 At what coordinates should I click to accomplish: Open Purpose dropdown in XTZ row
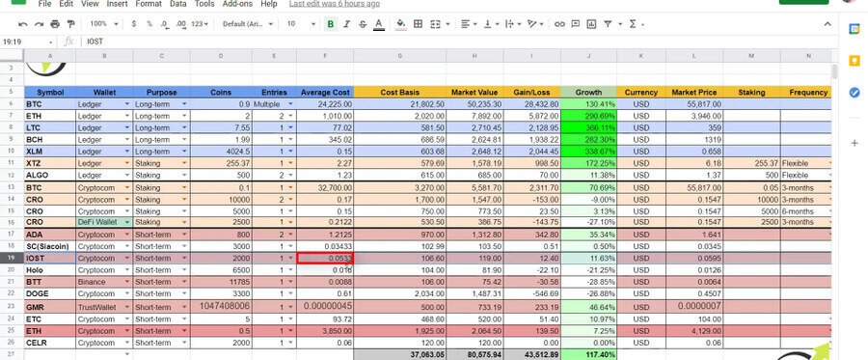point(184,163)
